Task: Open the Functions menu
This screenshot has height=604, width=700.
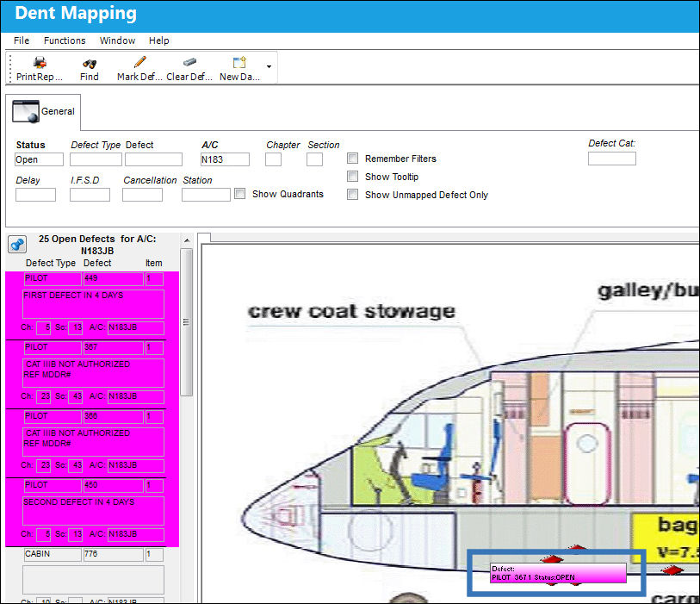Action: click(65, 40)
